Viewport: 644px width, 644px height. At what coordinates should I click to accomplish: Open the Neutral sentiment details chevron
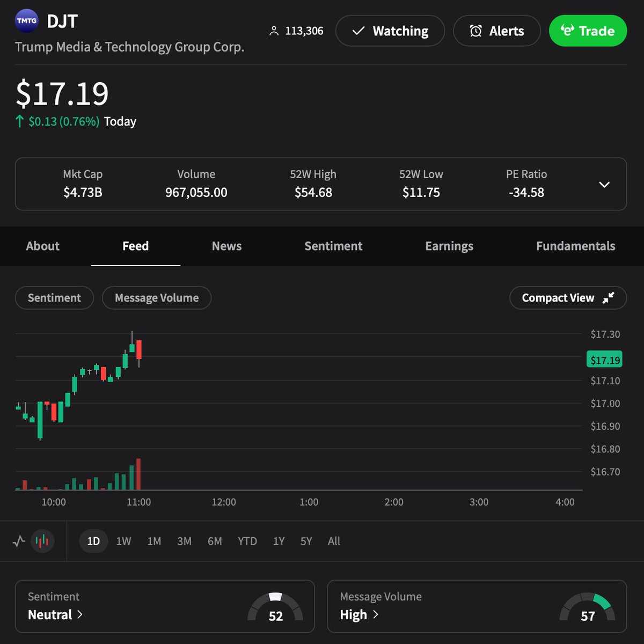click(x=80, y=614)
